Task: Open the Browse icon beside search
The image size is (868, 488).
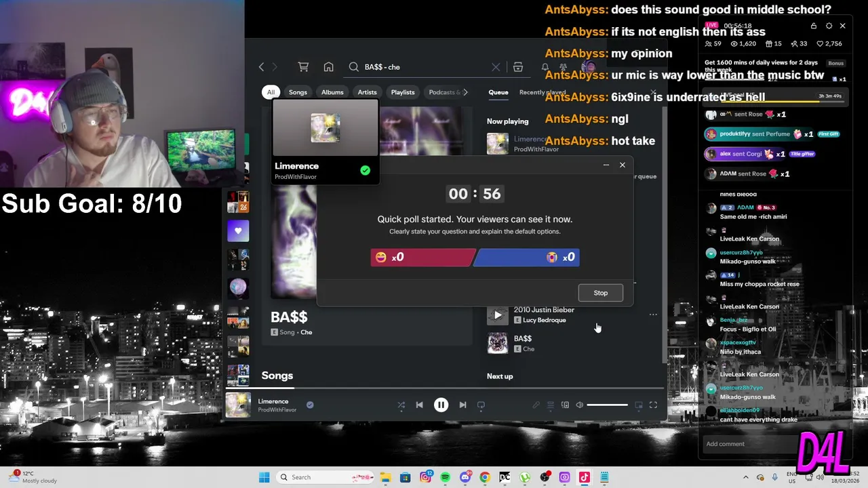Action: 518,67
